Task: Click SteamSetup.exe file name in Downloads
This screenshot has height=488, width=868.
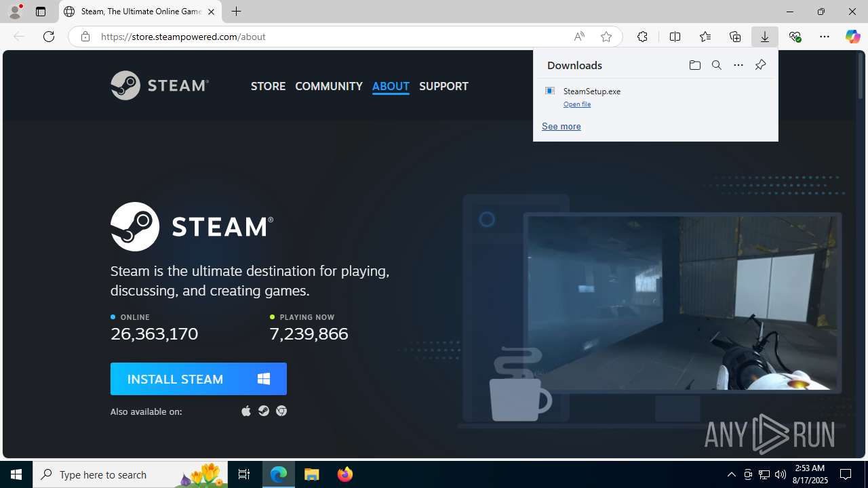Action: pos(592,91)
